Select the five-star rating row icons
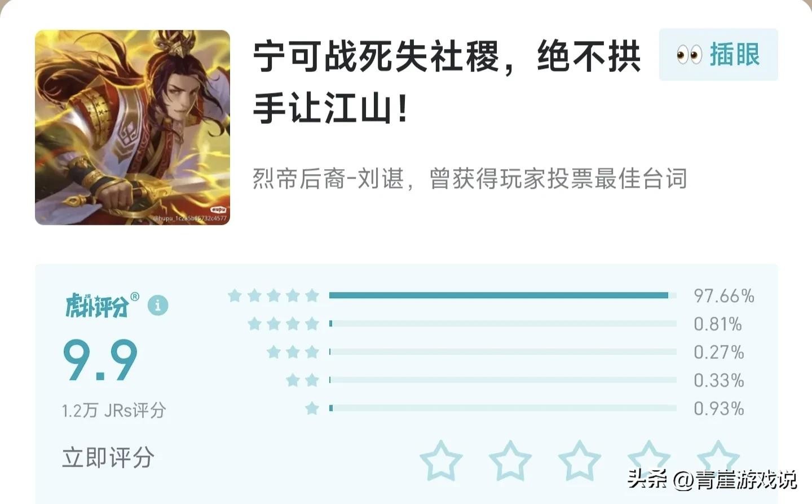Screen dimensions: 812x504 coord(273,295)
